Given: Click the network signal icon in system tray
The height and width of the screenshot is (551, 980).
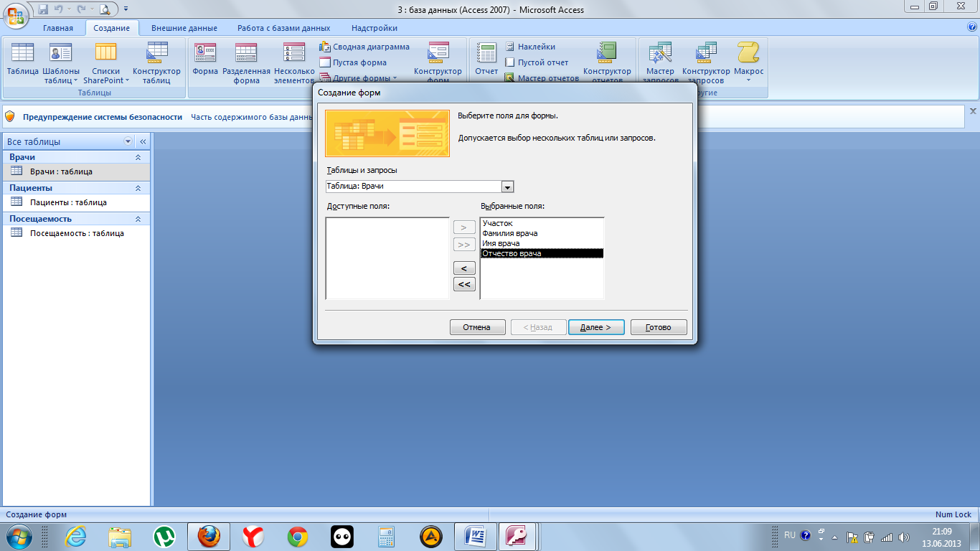Looking at the screenshot, I should point(887,537).
